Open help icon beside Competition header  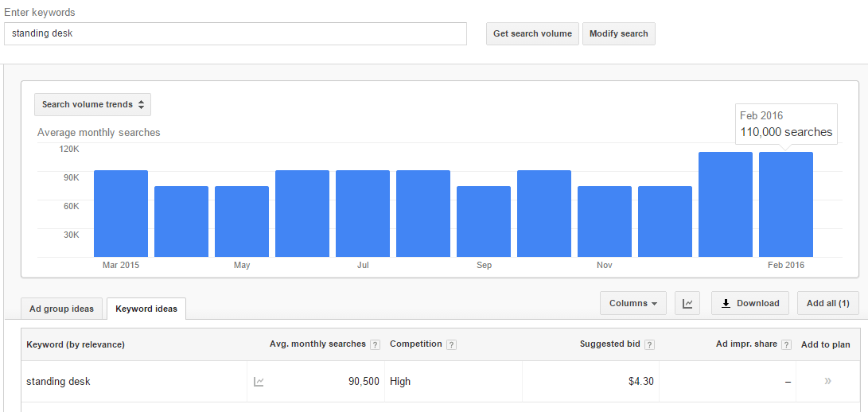click(452, 345)
